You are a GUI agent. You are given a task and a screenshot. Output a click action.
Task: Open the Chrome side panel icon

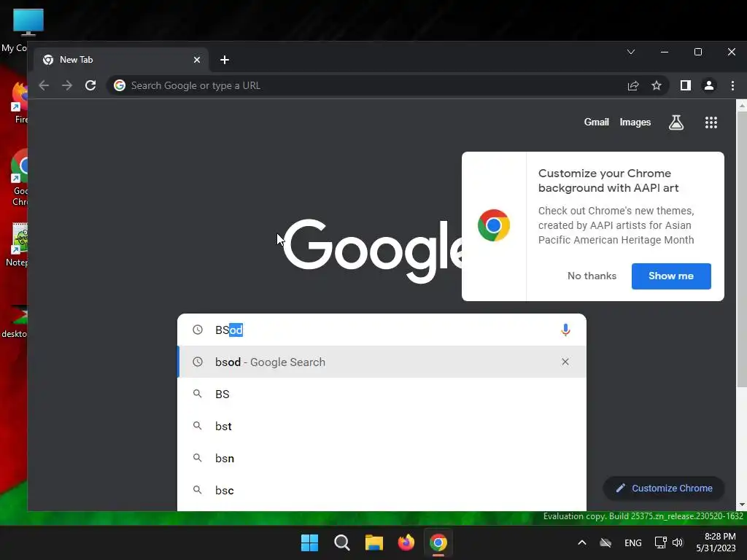[x=686, y=86]
